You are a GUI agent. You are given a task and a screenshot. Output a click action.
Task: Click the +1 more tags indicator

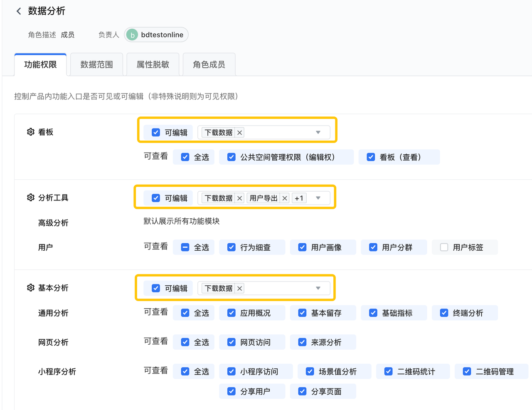click(x=299, y=198)
